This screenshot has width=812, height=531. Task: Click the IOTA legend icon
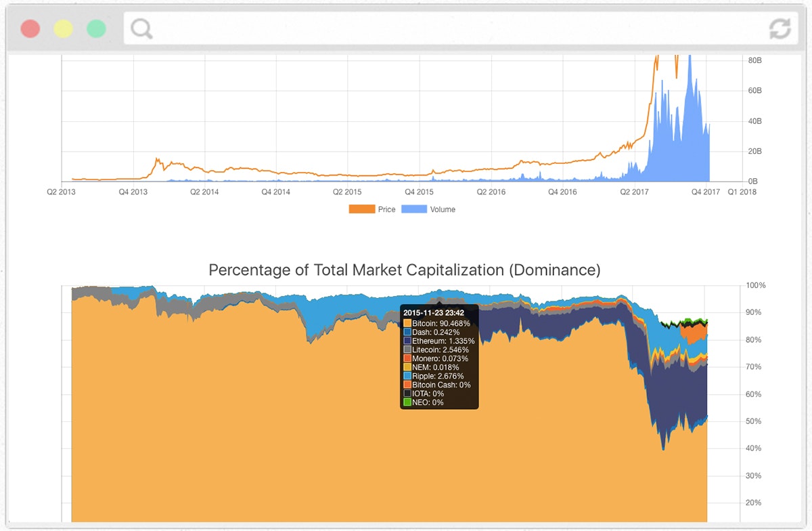click(407, 392)
